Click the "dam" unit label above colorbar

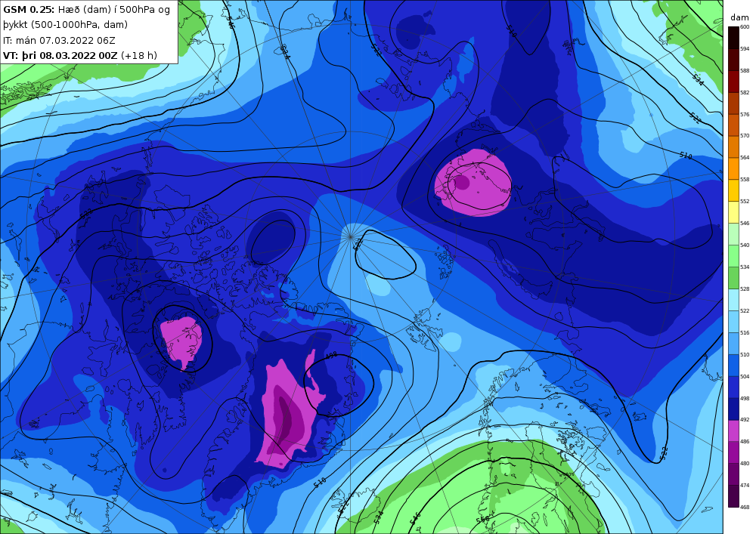739,17
